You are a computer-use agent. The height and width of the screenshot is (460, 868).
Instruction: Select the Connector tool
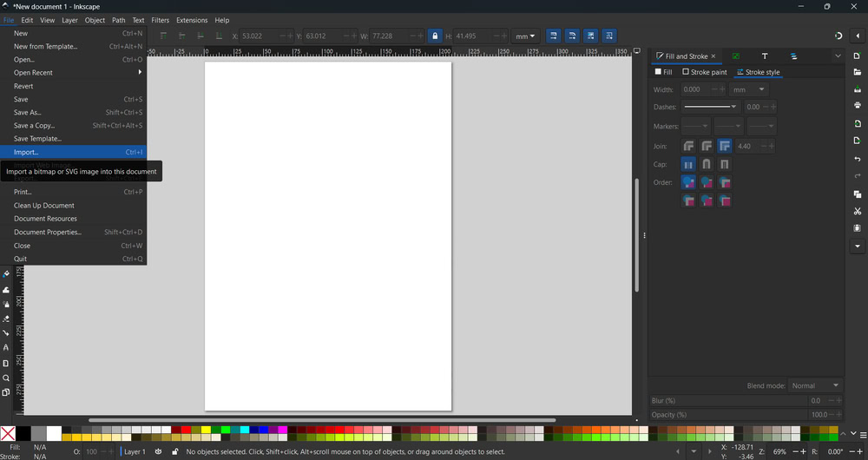6,333
